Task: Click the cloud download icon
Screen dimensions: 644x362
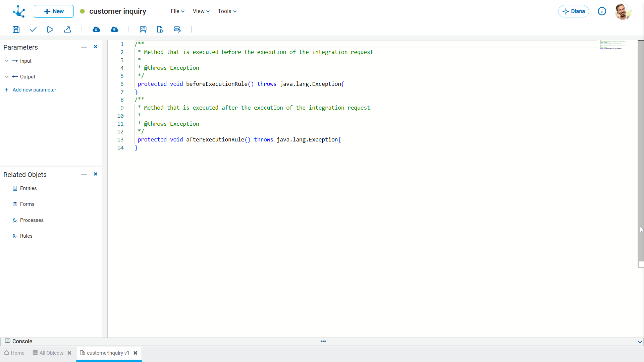Action: (96, 29)
